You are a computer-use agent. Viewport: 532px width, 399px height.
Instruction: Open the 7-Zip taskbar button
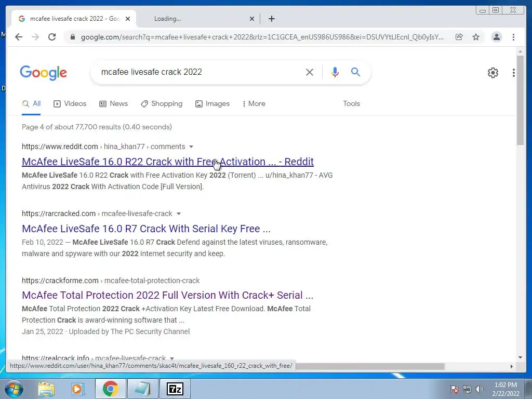(x=175, y=389)
